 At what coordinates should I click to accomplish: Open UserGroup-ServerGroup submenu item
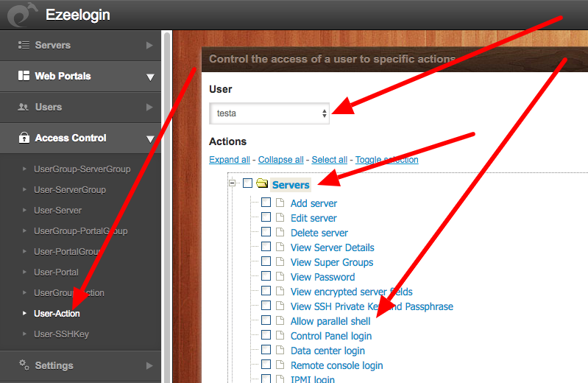(82, 169)
